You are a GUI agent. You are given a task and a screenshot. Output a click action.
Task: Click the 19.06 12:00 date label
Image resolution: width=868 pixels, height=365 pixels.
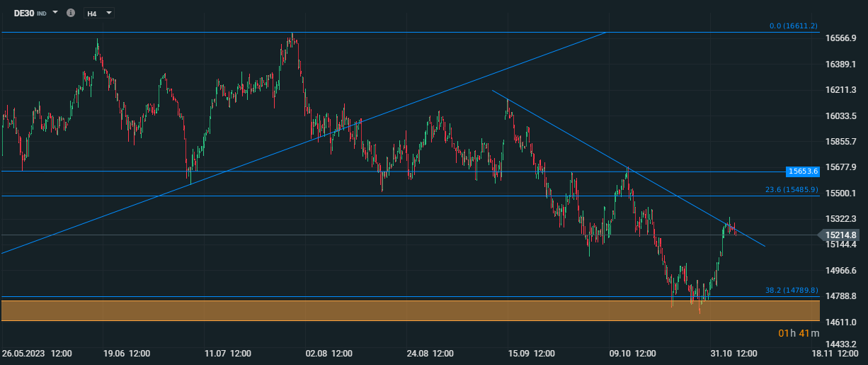tap(128, 352)
